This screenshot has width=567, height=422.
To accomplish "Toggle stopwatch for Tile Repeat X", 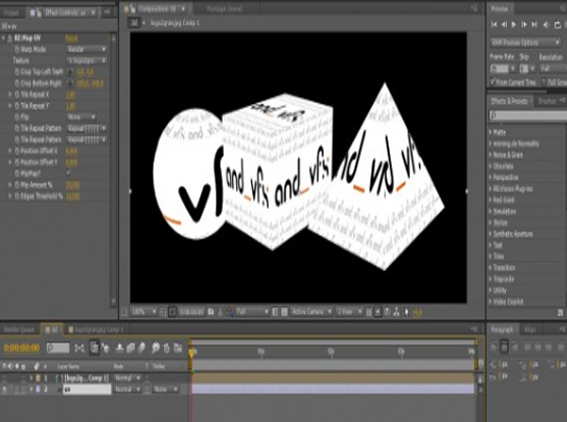I will click(17, 94).
